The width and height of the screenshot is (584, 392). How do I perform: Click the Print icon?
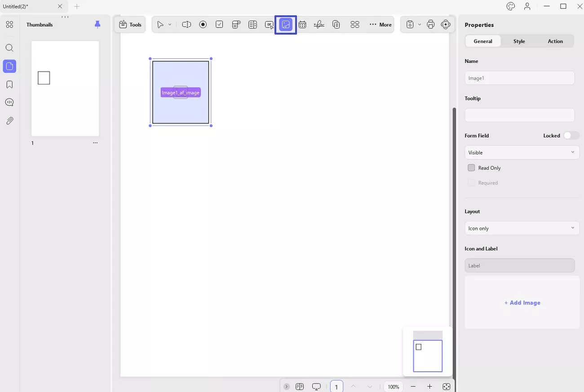[x=431, y=25]
